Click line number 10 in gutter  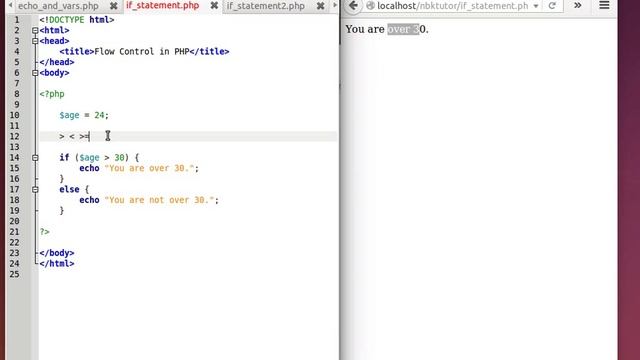click(15, 116)
